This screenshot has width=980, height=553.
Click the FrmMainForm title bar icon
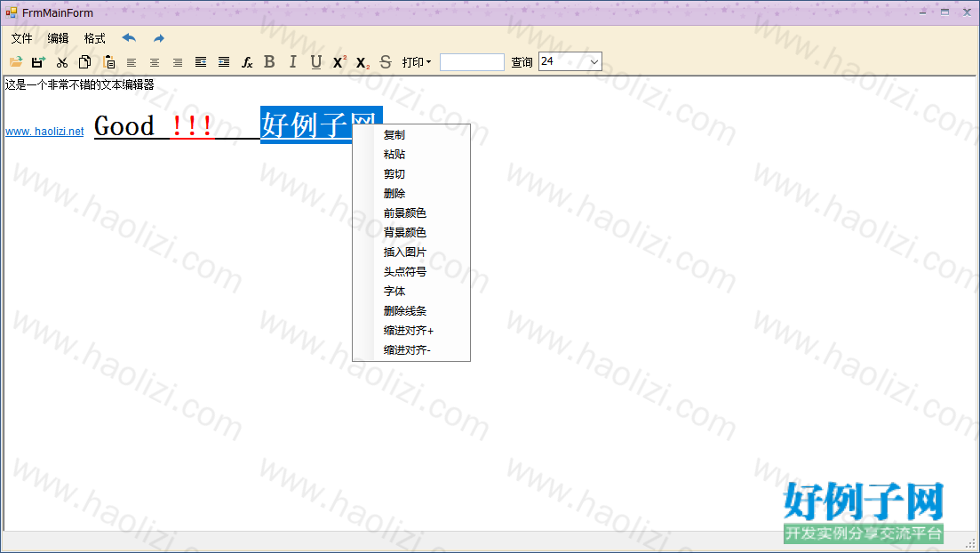click(12, 12)
